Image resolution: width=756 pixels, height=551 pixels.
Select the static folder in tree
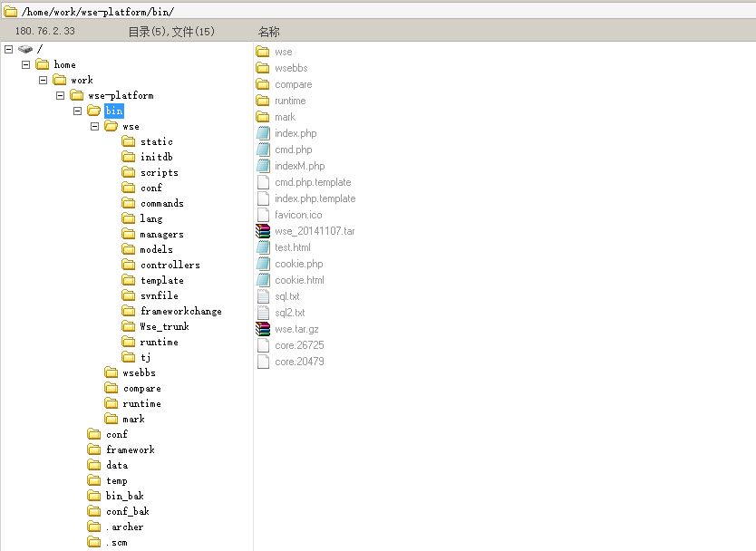(x=157, y=141)
